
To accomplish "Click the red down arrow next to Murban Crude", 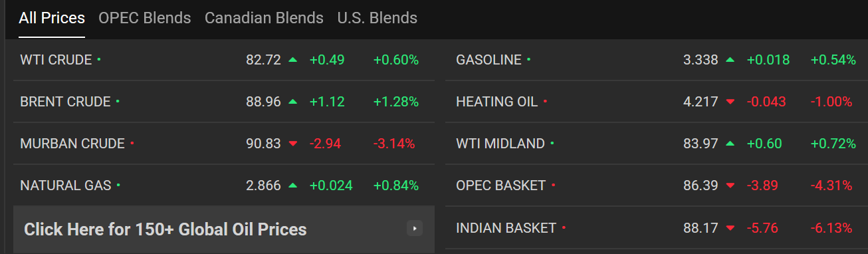I will point(293,144).
